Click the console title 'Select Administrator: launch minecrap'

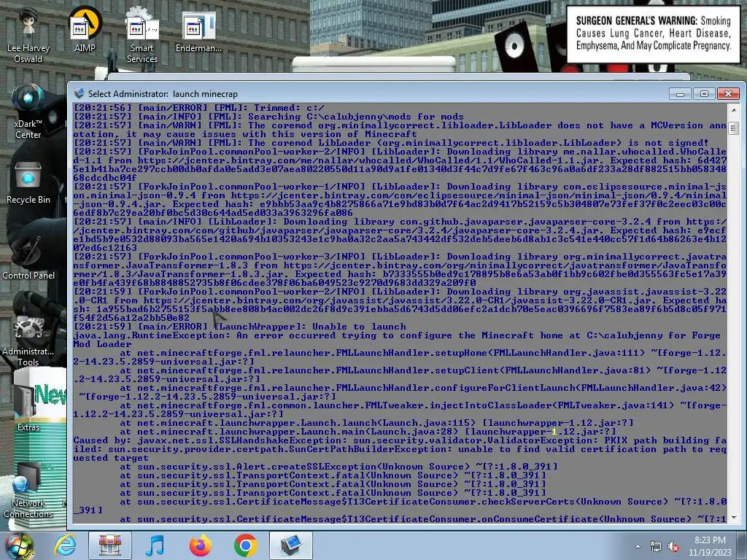click(163, 94)
